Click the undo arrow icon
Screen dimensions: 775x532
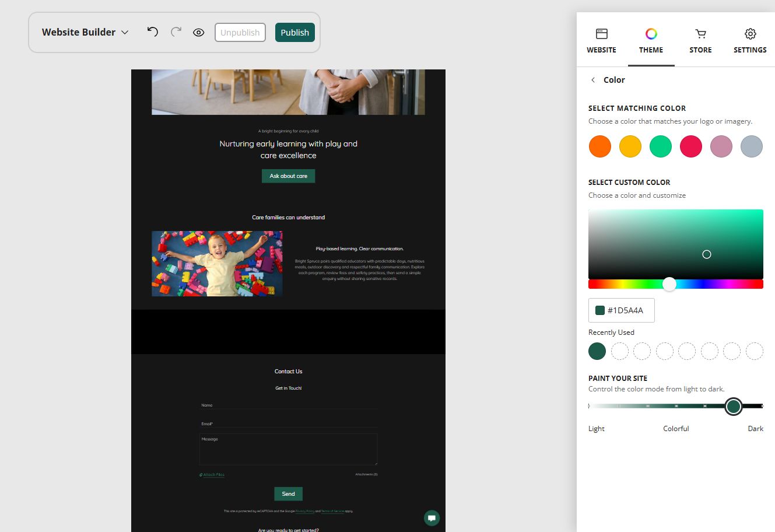(x=153, y=32)
